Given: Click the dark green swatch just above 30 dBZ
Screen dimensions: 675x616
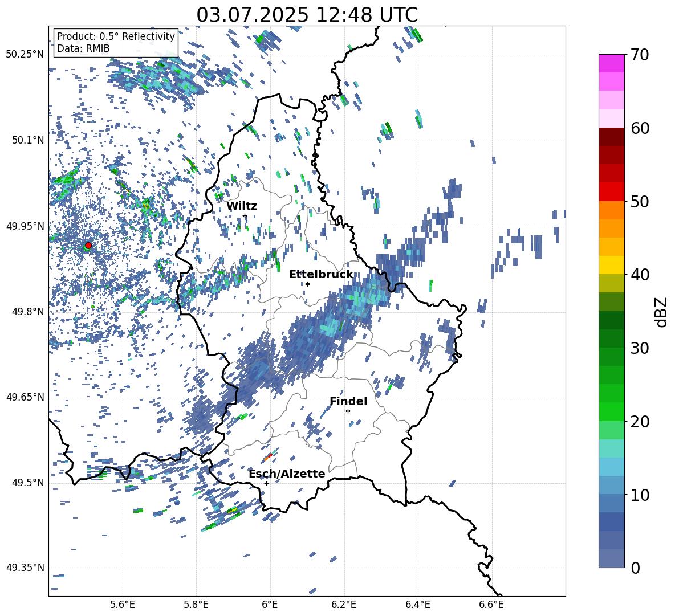Looking at the screenshot, I should (x=611, y=338).
